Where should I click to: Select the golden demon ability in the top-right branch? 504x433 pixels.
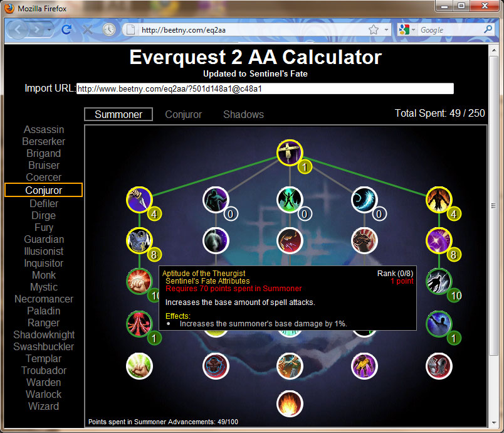439,199
